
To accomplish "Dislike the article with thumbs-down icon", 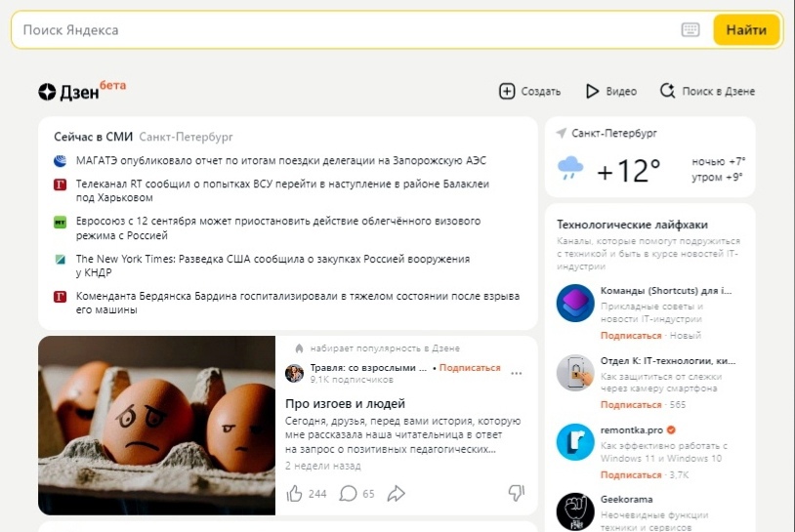I will [517, 493].
